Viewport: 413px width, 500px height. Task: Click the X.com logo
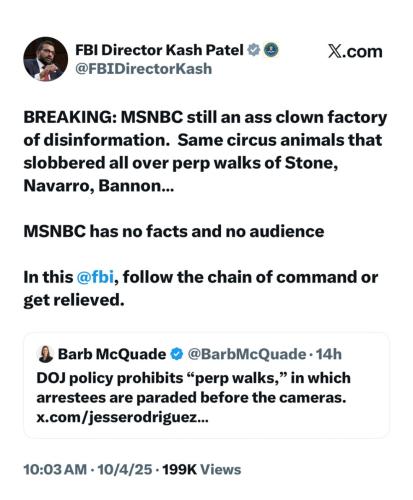[355, 51]
